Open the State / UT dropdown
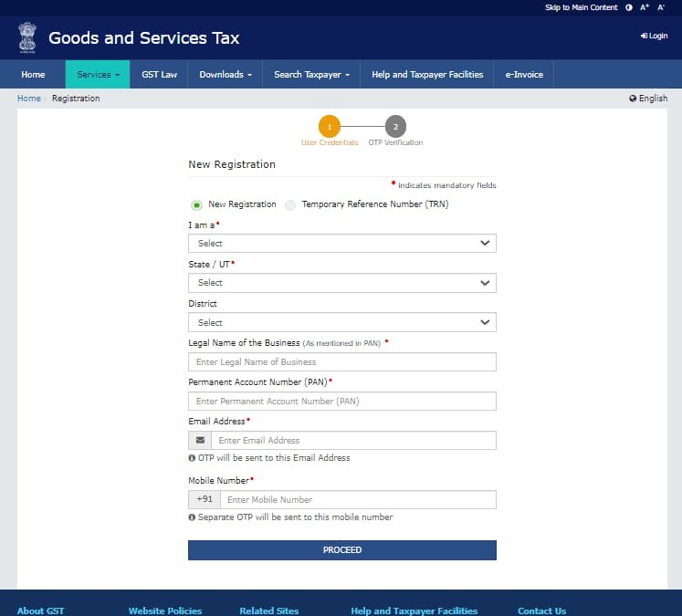Viewport: 682px width, 616px height. [x=341, y=283]
